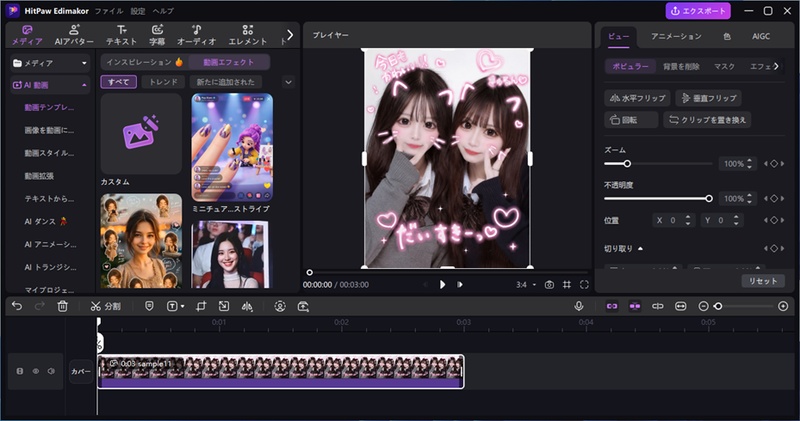Viewport: 800px width, 421px height.
Task: Select 画像を動画に... in sidebar
Action: (x=49, y=130)
